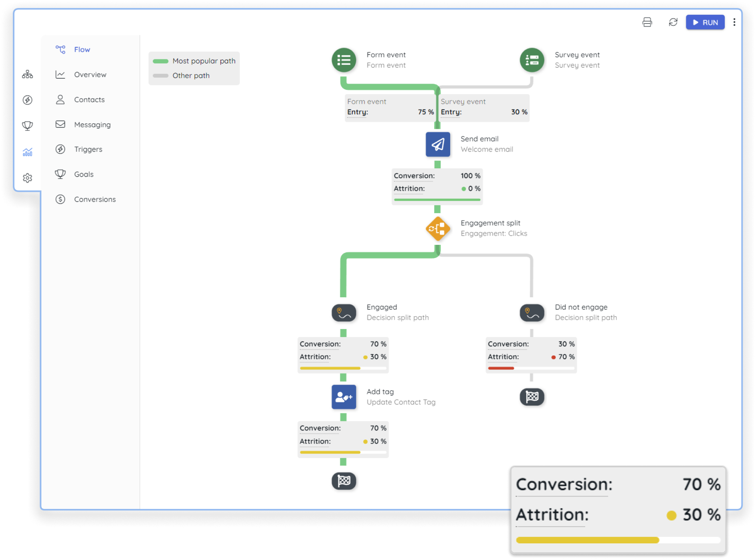Click the finish flag below Add tag

tap(344, 481)
